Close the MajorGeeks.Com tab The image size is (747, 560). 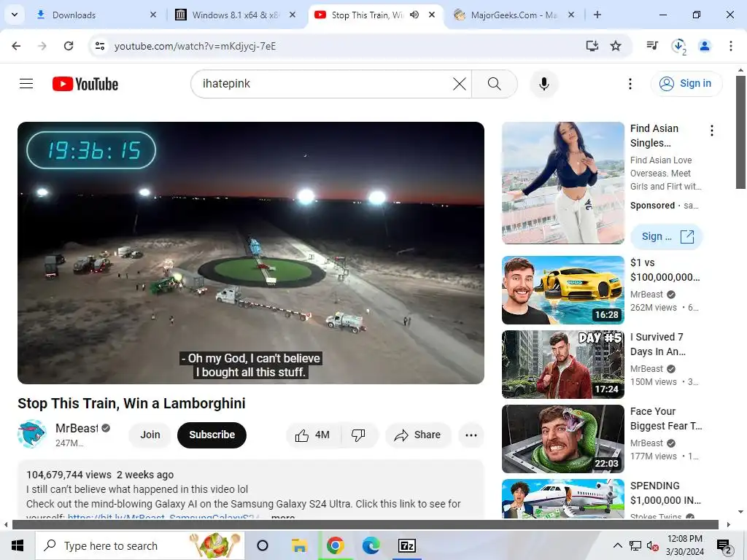coord(571,15)
